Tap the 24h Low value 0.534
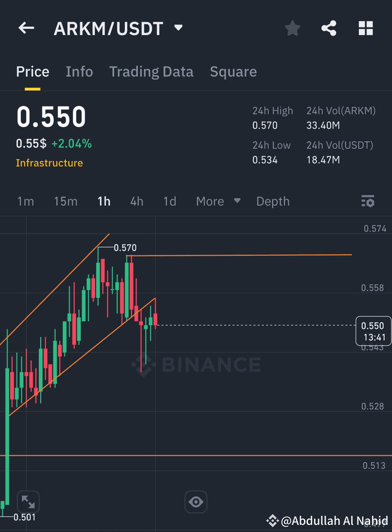 [x=265, y=160]
